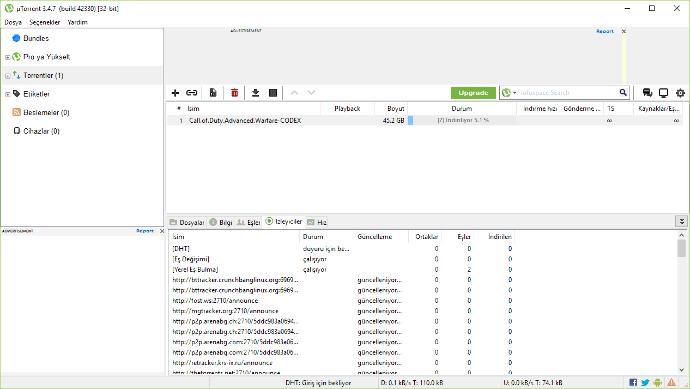Close the sidebar advertisement
Viewport: 690px width, 389px height.
[x=161, y=231]
